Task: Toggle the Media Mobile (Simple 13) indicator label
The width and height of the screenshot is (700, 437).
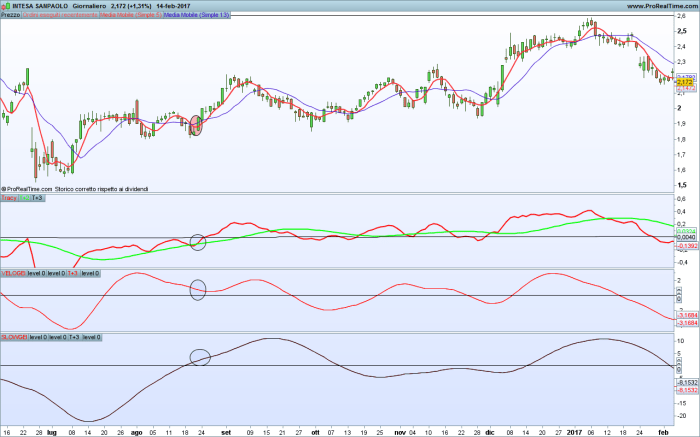Action: pyautogui.click(x=198, y=16)
